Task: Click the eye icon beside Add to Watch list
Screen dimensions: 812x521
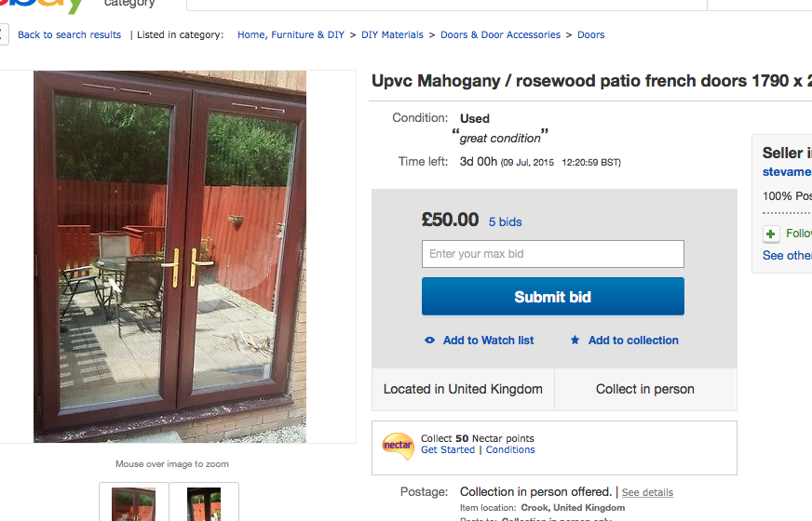Action: click(x=429, y=341)
